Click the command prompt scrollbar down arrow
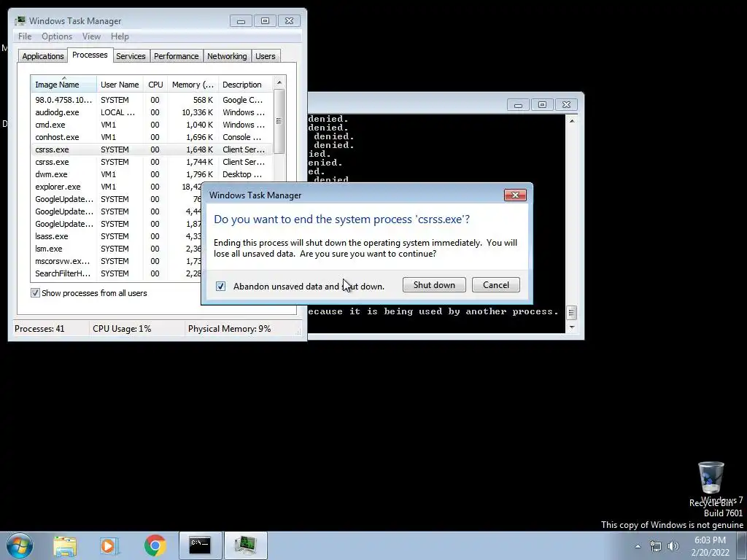The image size is (747, 560). pos(572,327)
